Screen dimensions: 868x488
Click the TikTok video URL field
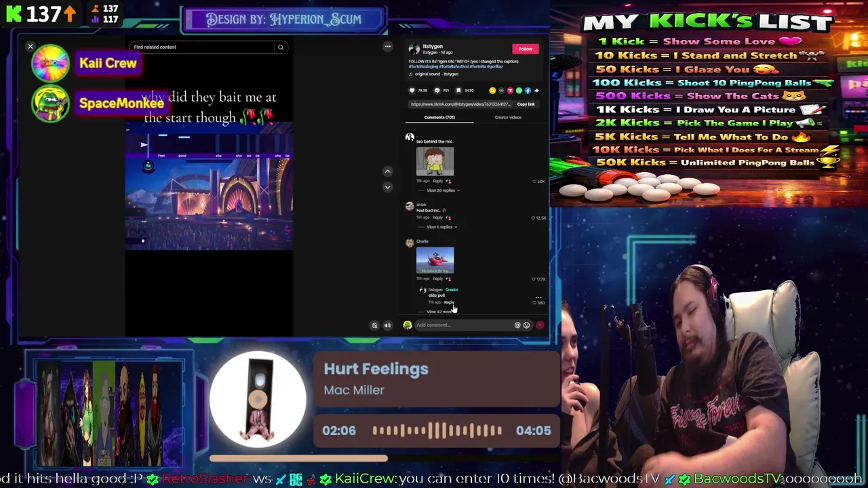pos(460,104)
